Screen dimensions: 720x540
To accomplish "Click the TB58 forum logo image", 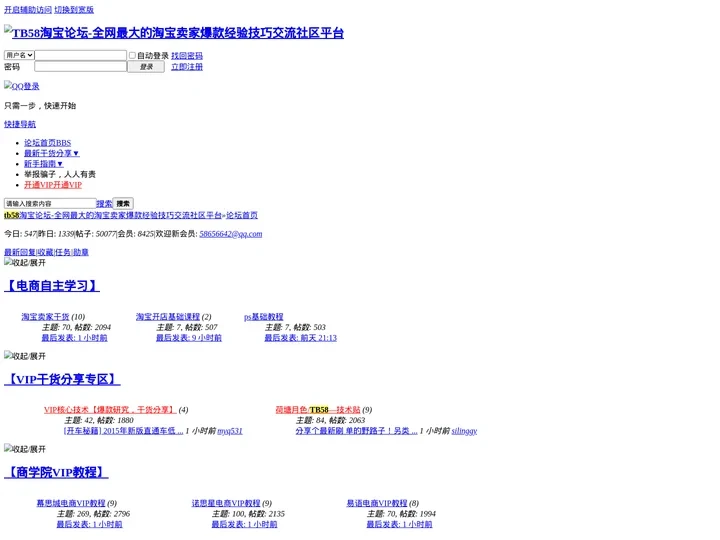I will (174, 33).
